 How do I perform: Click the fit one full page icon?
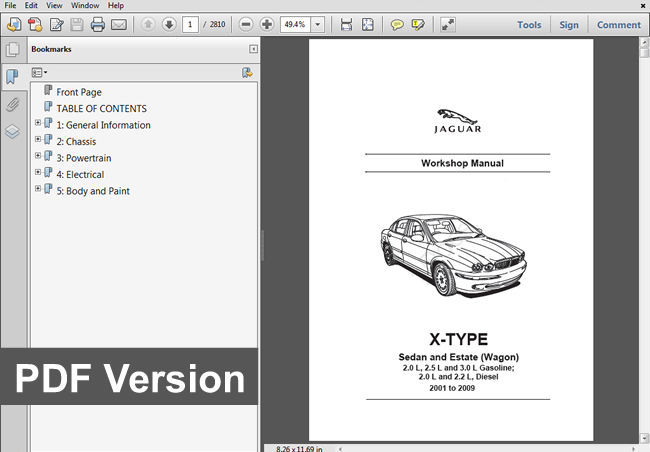pyautogui.click(x=368, y=24)
